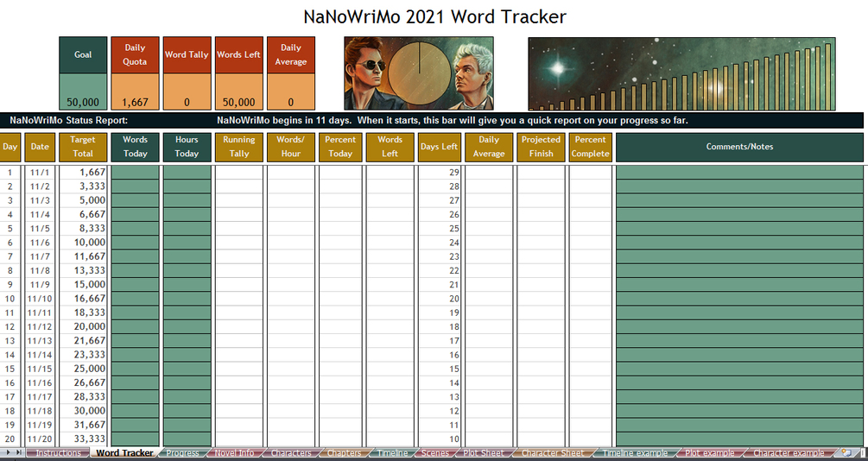This screenshot has height=461, width=868.
Task: Click the Goal value cell 50,000
Action: (83, 92)
